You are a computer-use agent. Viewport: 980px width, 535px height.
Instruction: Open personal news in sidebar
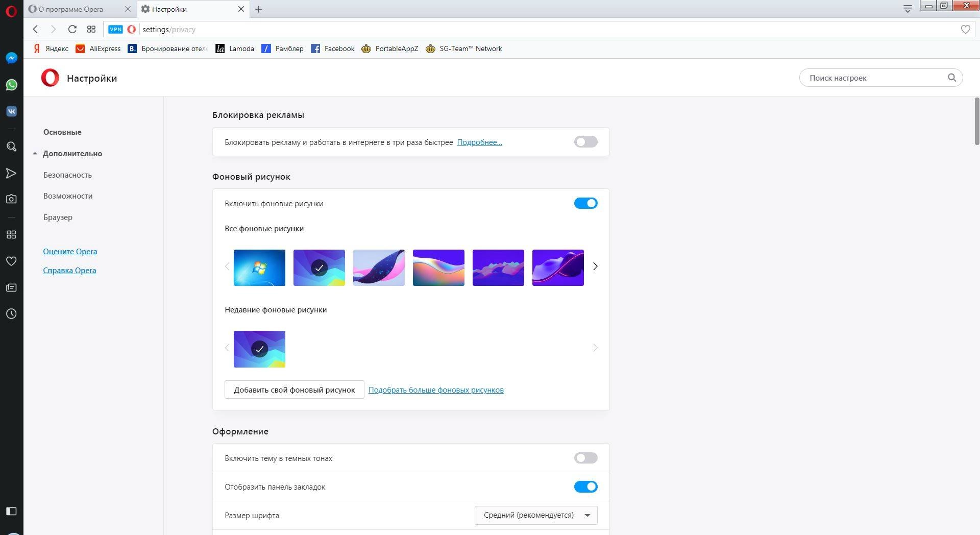click(11, 287)
